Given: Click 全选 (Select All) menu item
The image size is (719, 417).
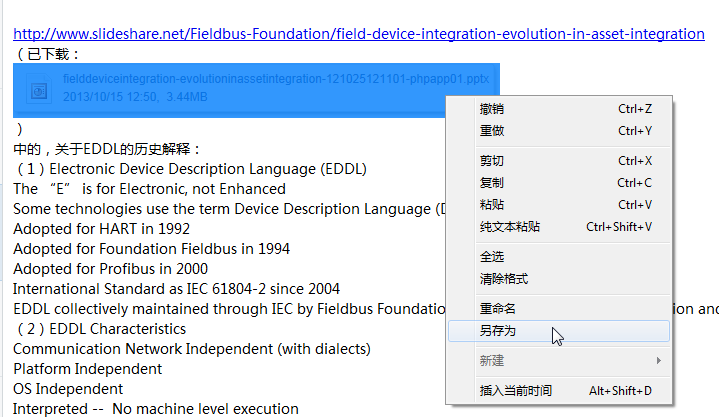Looking at the screenshot, I should pyautogui.click(x=492, y=257).
